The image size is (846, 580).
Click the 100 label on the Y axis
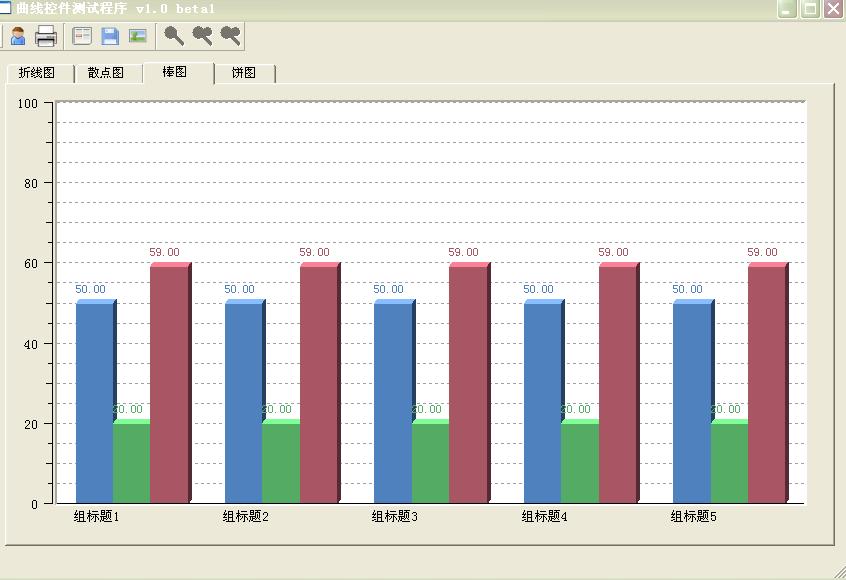coord(28,104)
